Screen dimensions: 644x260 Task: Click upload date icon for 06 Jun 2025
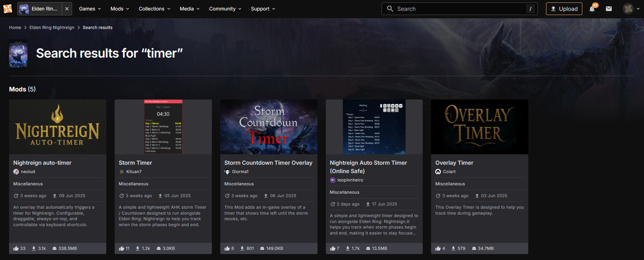click(x=266, y=196)
